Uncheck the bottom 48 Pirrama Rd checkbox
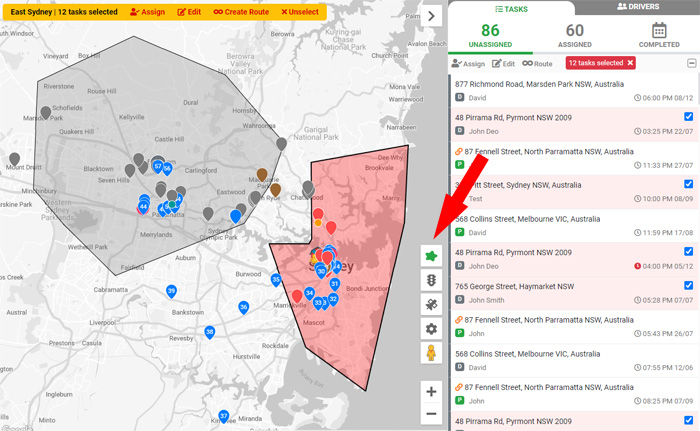Image resolution: width=700 pixels, height=431 pixels. (x=688, y=420)
